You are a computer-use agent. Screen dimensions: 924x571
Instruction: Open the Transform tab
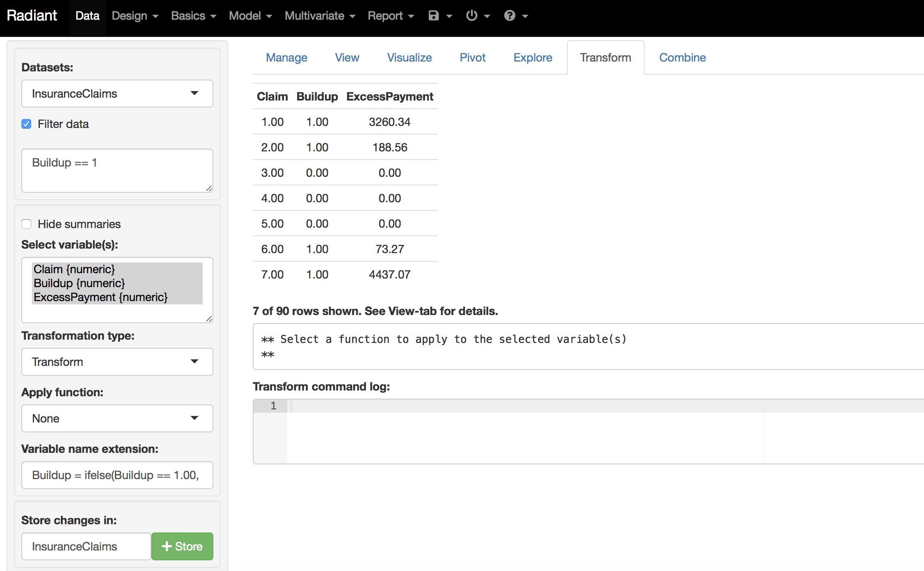[605, 57]
